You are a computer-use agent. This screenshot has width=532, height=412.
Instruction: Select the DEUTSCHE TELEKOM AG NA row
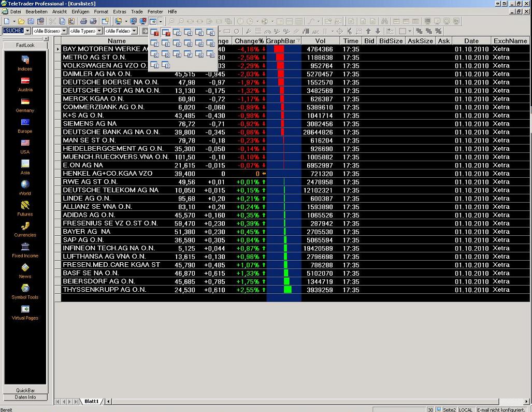tap(292, 190)
